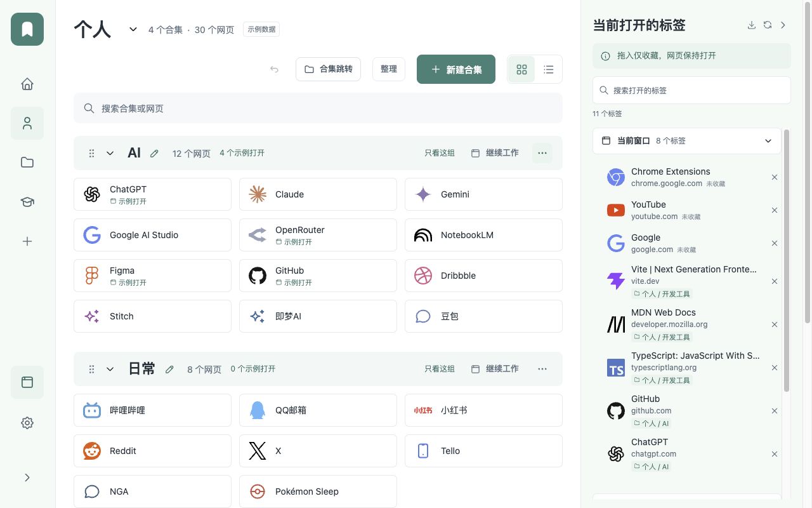Click the 整理 button
The height and width of the screenshot is (508, 812).
389,69
